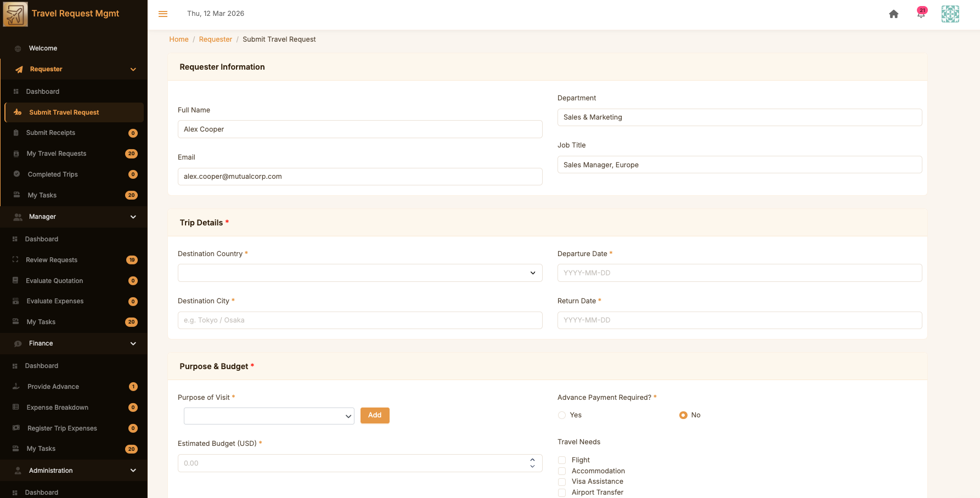Check the Flight travel need
The width and height of the screenshot is (980, 498).
(x=562, y=460)
